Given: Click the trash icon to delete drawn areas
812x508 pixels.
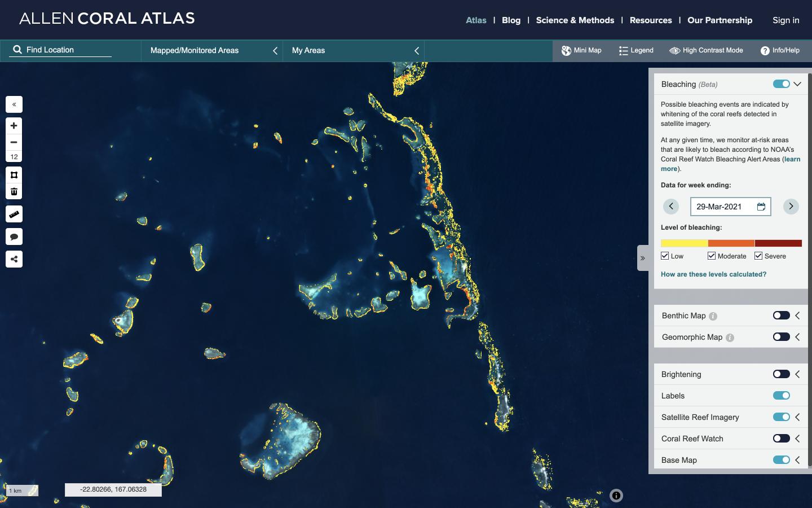Looking at the screenshot, I should (14, 191).
